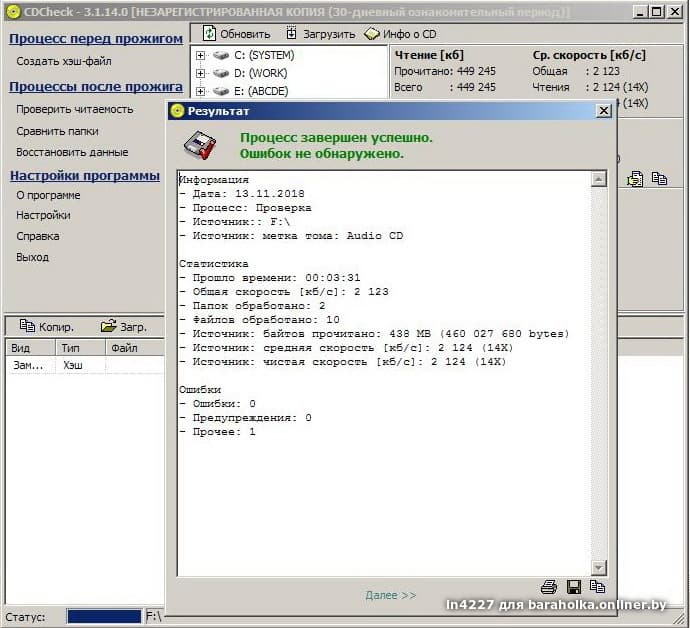Click the Результат title bar disc icon
The width and height of the screenshot is (690, 628).
(177, 111)
